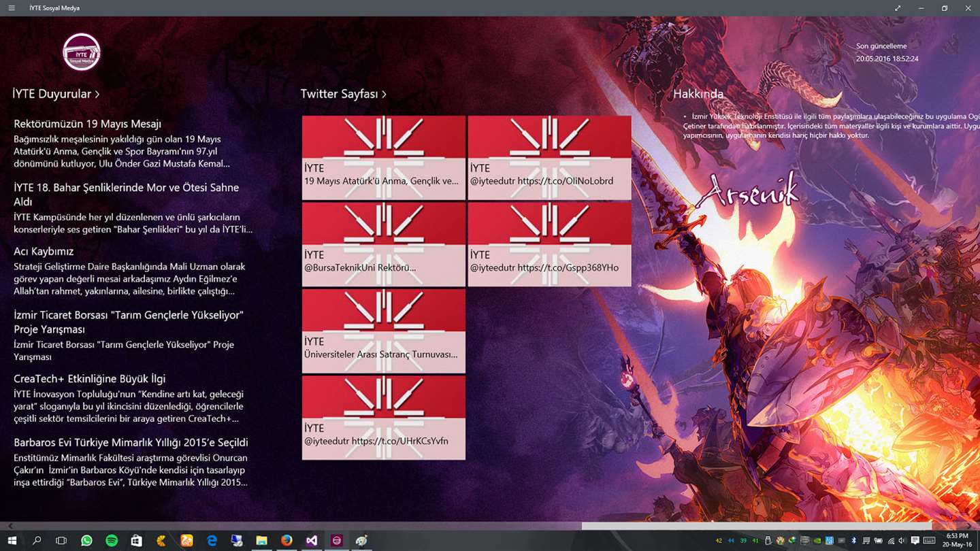The image size is (980, 551).
Task: Open Wi-Fi network tray icon
Action: [x=891, y=541]
